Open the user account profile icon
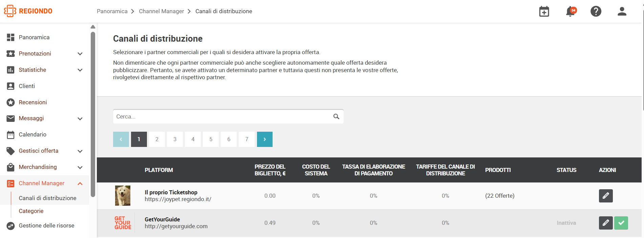Screen dimensions: 644x238 (x=622, y=12)
